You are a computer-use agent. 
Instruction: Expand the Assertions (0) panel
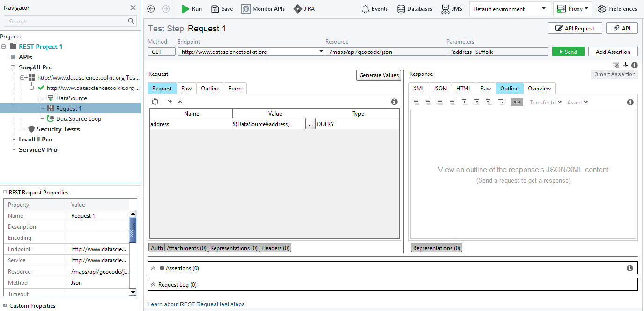153,268
